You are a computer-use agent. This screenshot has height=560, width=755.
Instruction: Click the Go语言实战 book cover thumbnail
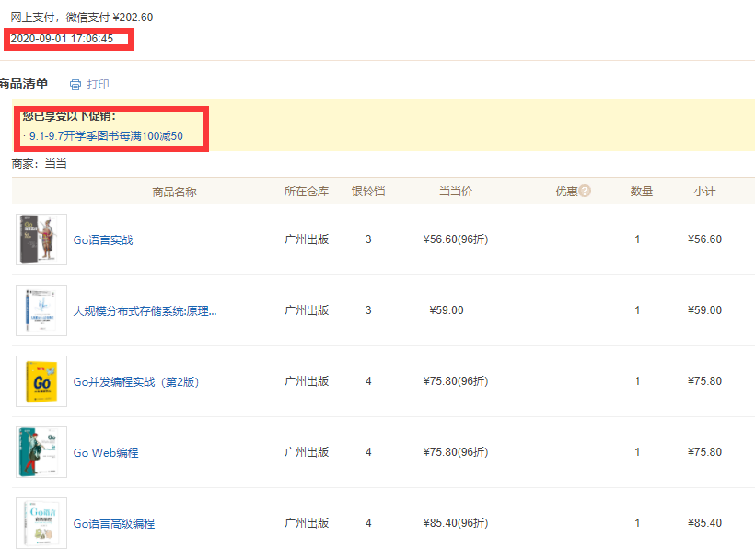click(x=41, y=239)
